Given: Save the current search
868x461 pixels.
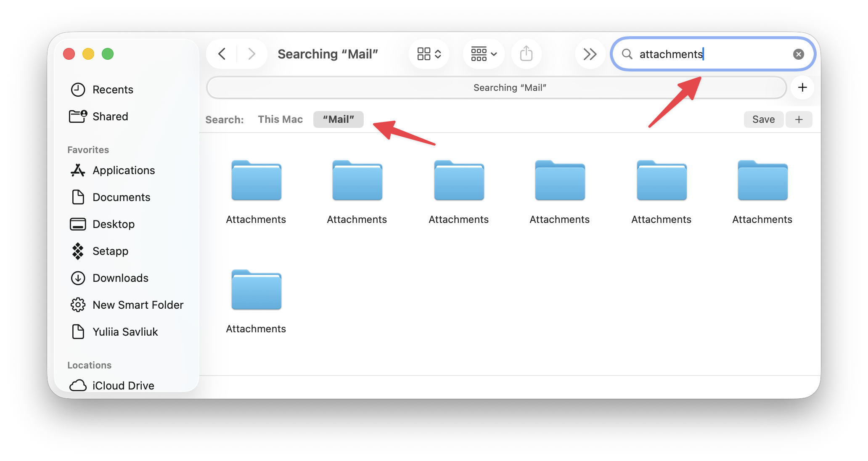Looking at the screenshot, I should pos(763,119).
